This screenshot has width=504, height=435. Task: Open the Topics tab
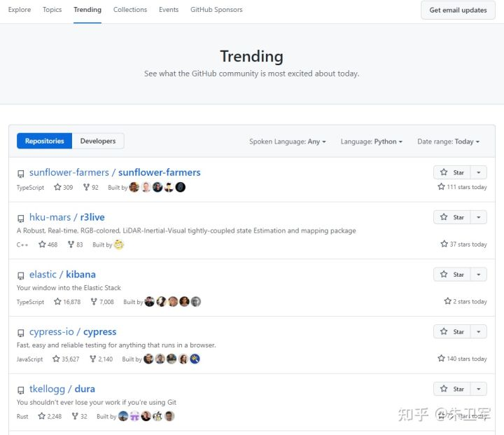tap(52, 10)
